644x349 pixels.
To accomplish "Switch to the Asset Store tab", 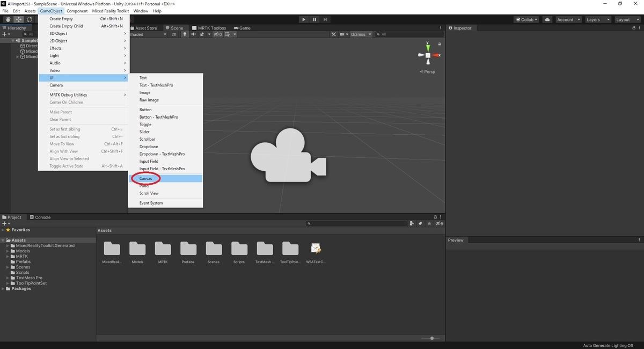I will (x=144, y=28).
